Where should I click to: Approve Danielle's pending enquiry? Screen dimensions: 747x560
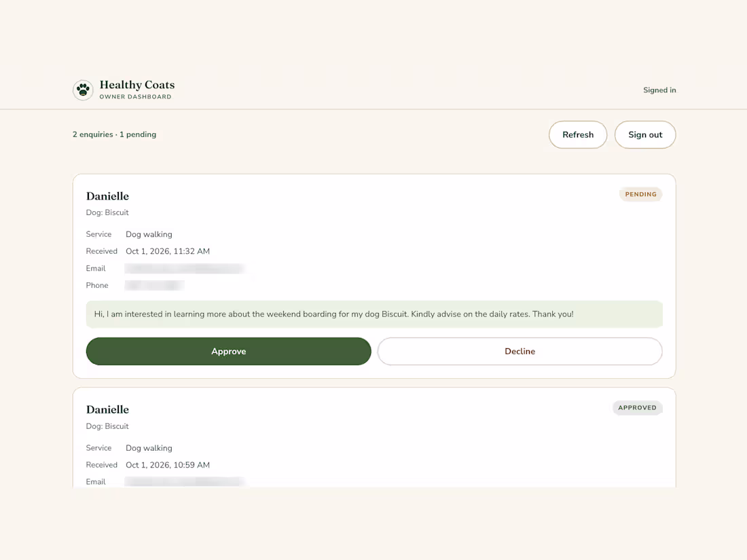[x=228, y=352]
